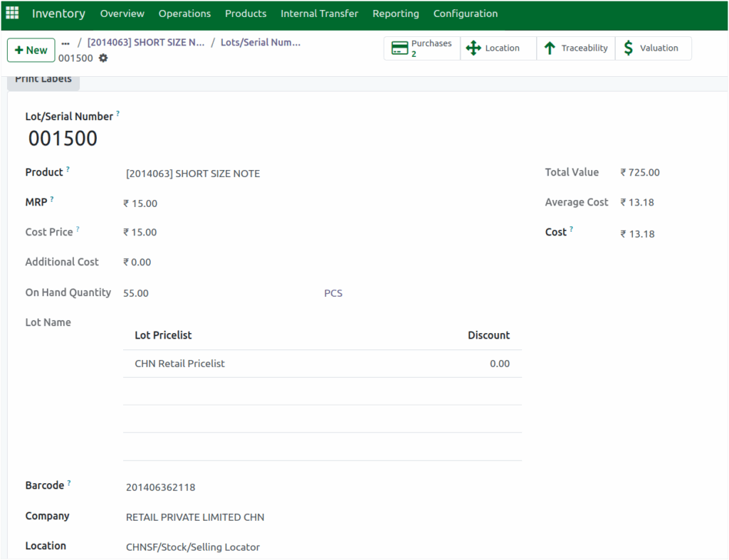Screen dimensions: 729x560
Task: Click the help marker beside Cost
Action: pyautogui.click(x=570, y=228)
